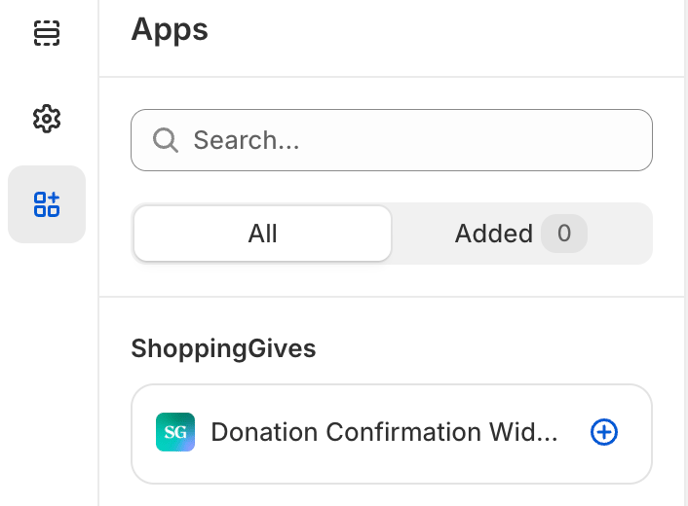Click the empty right end of the search box
This screenshot has width=688, height=506.
(x=570, y=140)
